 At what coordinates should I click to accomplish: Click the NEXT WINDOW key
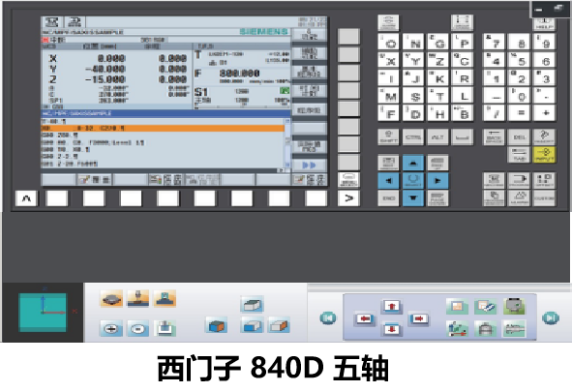388,163
